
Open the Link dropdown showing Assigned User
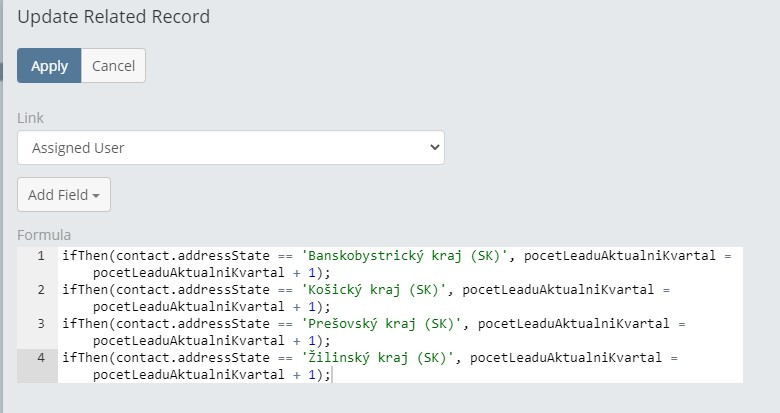231,147
